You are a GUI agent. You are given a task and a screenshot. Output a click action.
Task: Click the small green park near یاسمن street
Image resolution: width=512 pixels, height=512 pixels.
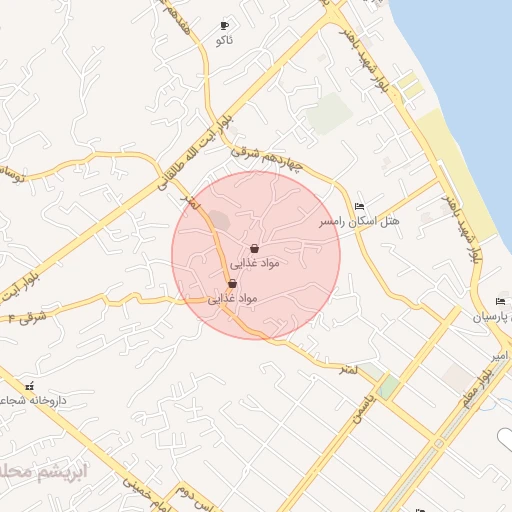390,387
